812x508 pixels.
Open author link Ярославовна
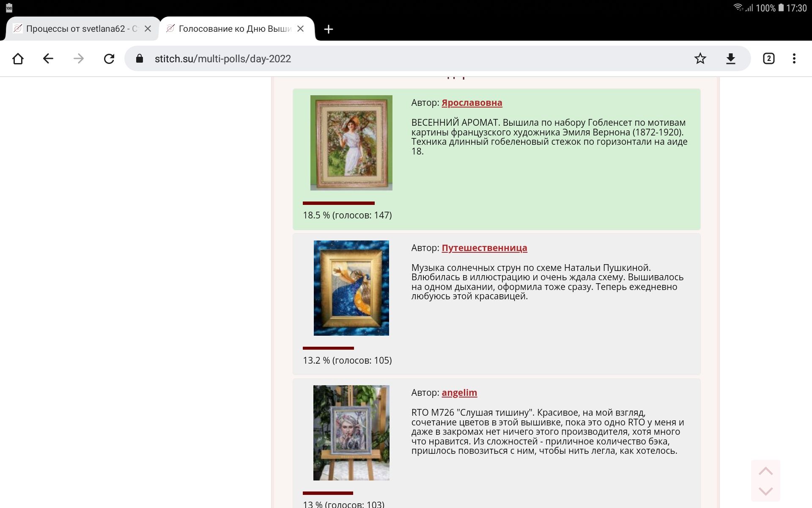click(x=472, y=102)
